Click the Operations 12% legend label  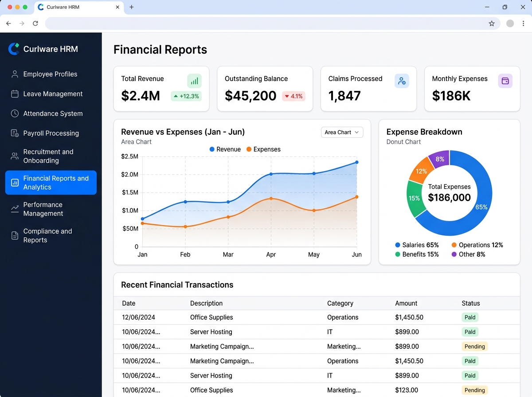coord(477,245)
